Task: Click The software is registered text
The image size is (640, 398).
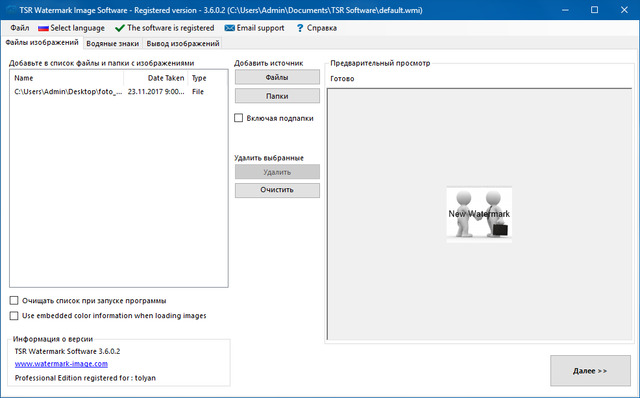Action: pyautogui.click(x=171, y=28)
